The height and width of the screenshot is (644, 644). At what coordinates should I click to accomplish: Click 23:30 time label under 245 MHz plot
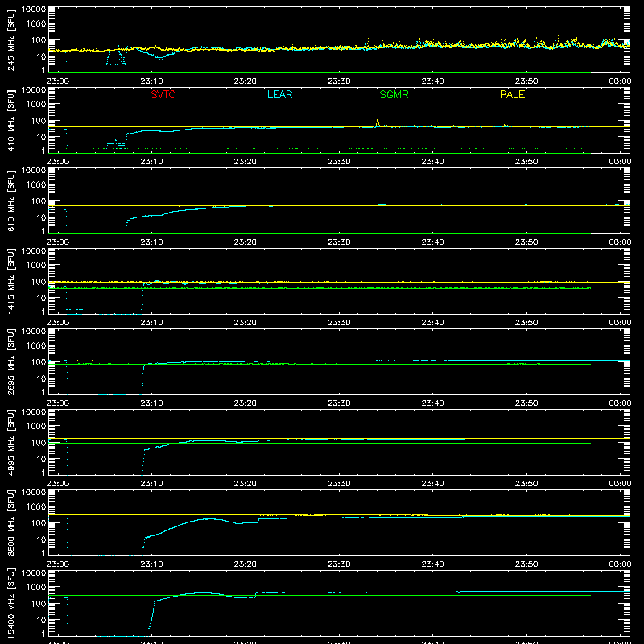[x=339, y=81]
